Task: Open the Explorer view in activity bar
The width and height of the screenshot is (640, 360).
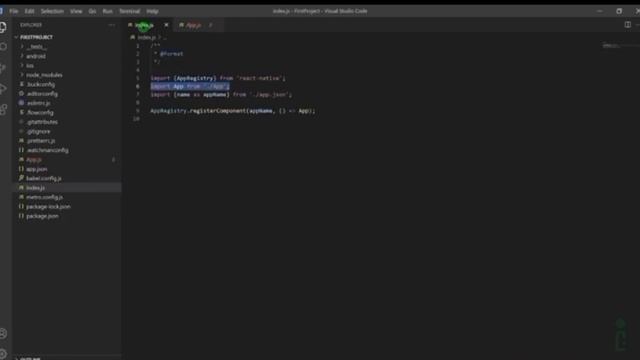Action: 3,27
